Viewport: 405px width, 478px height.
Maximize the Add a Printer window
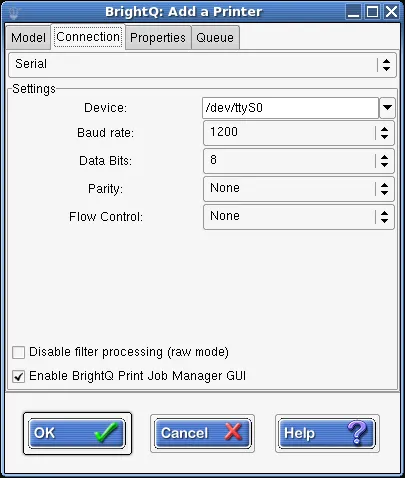372,12
